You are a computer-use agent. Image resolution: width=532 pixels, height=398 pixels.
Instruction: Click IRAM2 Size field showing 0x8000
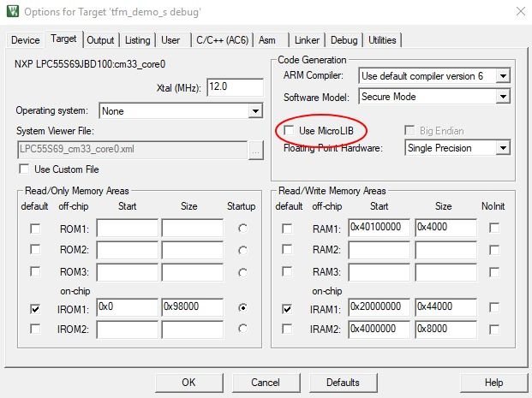[x=445, y=329]
